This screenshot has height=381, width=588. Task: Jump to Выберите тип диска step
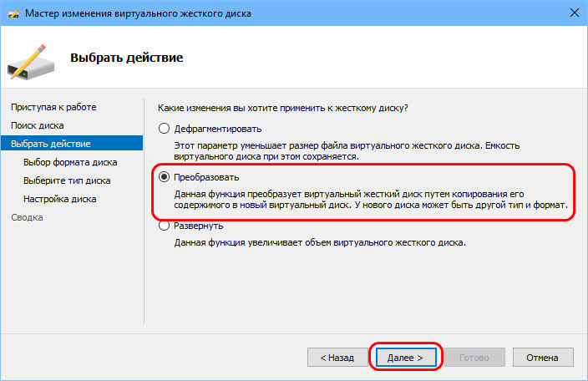click(x=67, y=180)
